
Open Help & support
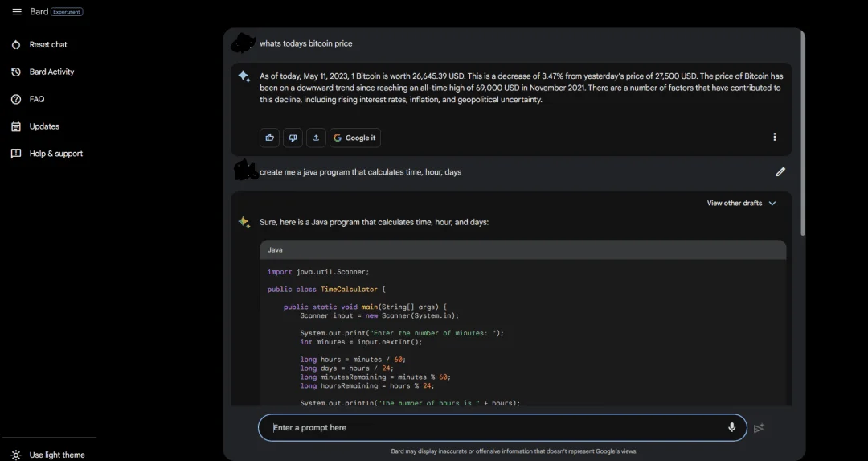[56, 154]
